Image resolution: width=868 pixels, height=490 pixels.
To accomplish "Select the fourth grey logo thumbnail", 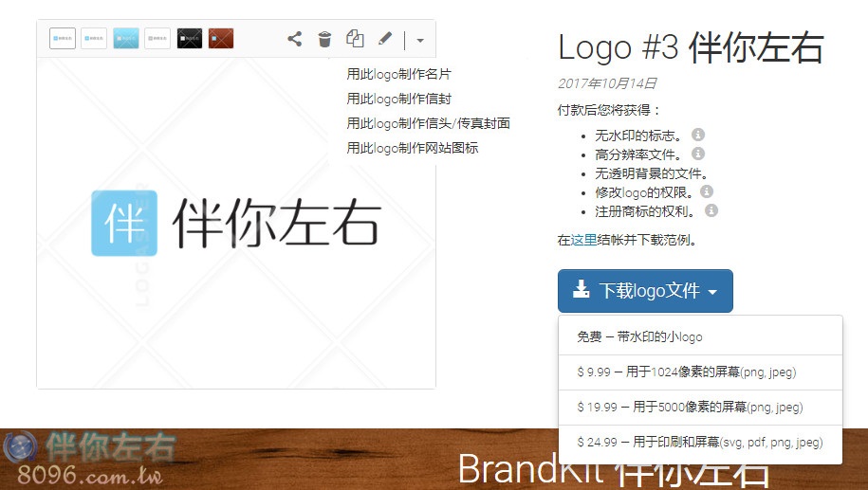I will point(157,39).
